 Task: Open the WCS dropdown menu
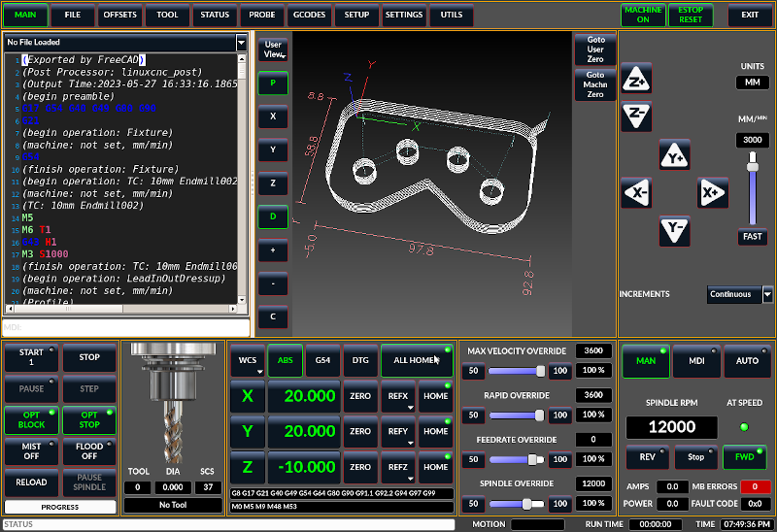(248, 360)
